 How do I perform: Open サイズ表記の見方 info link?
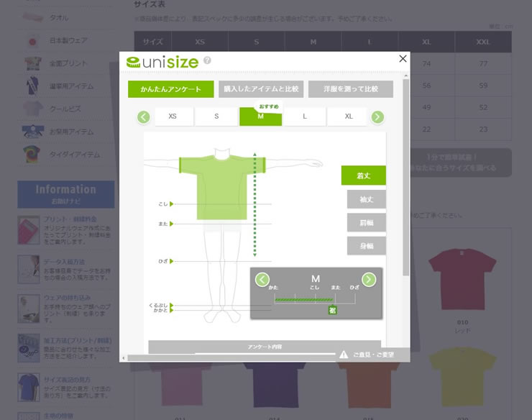pos(67,380)
